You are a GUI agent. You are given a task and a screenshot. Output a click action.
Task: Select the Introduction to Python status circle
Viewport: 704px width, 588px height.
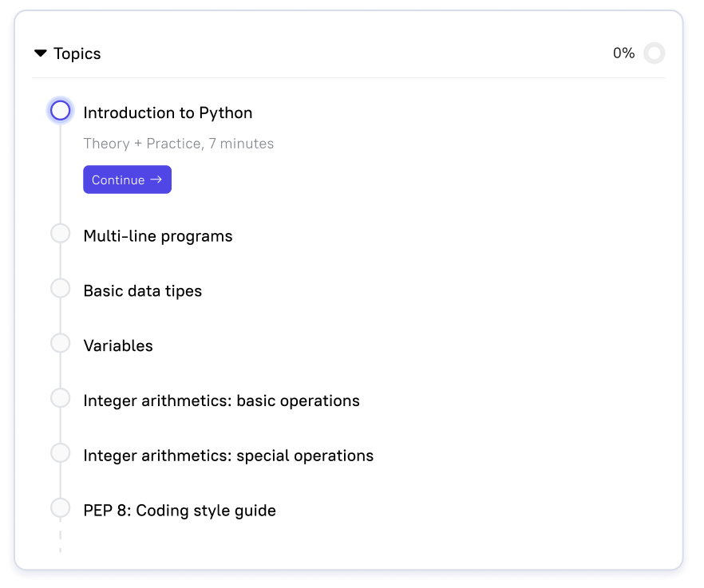pos(61,111)
